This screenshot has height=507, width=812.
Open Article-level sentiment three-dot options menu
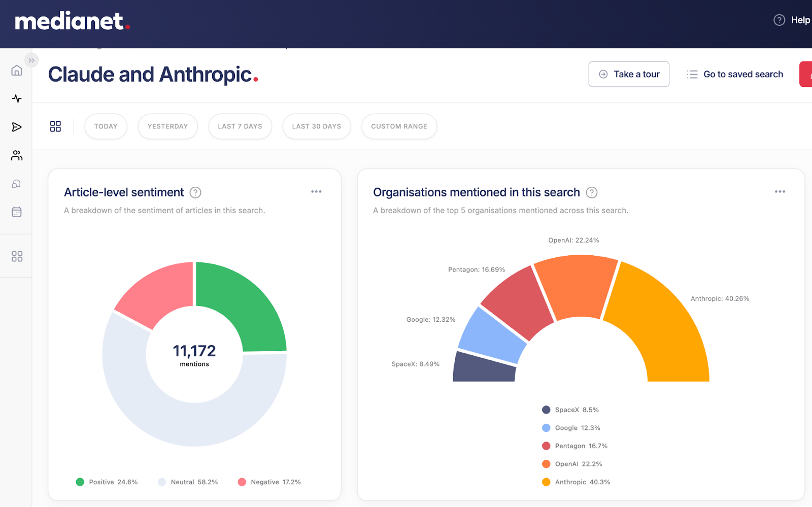click(316, 192)
